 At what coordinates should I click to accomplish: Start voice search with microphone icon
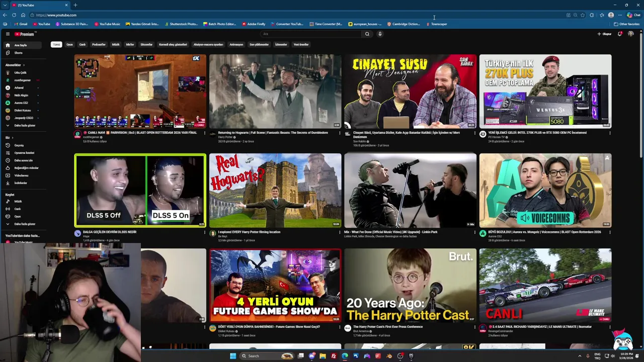point(380,34)
